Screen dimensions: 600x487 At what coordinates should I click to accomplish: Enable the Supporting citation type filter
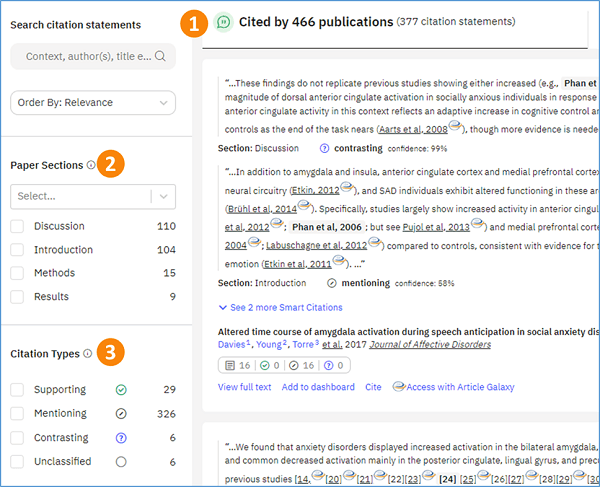pyautogui.click(x=17, y=390)
